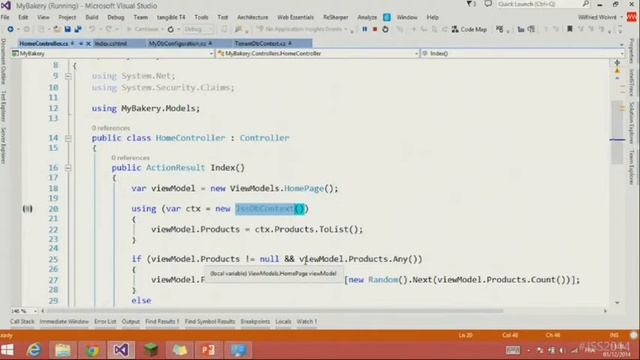
Task: Open Internet Explorer from the taskbar
Action: pos(34,350)
